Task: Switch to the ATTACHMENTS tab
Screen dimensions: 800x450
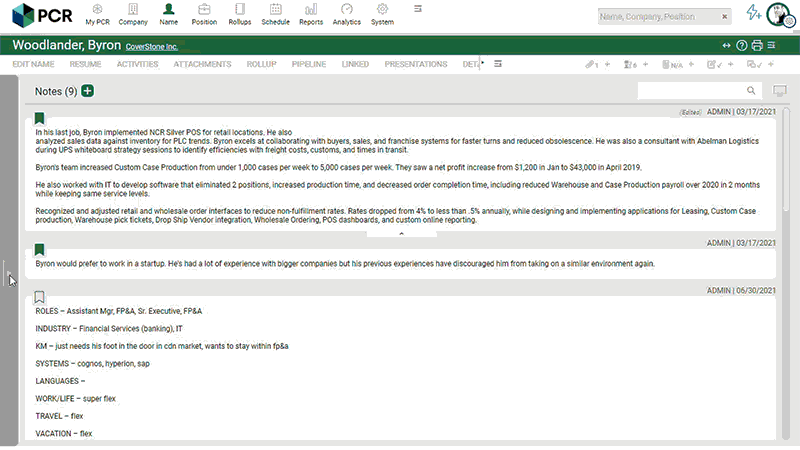Action: (x=203, y=64)
